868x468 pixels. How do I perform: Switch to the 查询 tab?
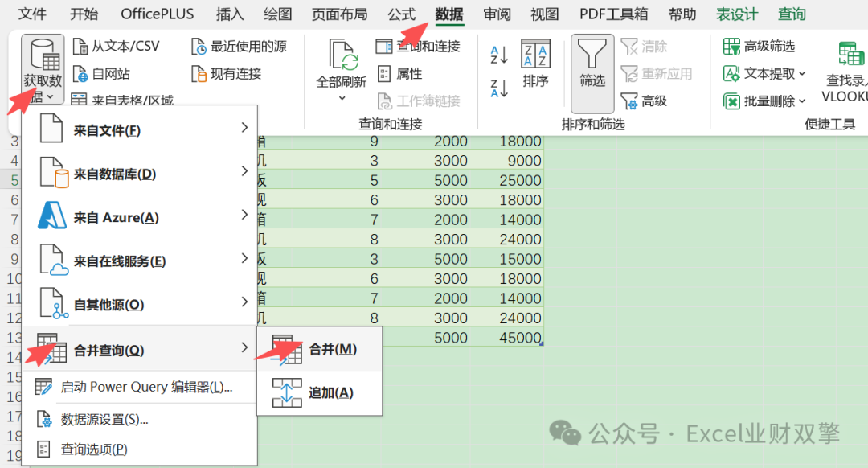[x=792, y=14]
